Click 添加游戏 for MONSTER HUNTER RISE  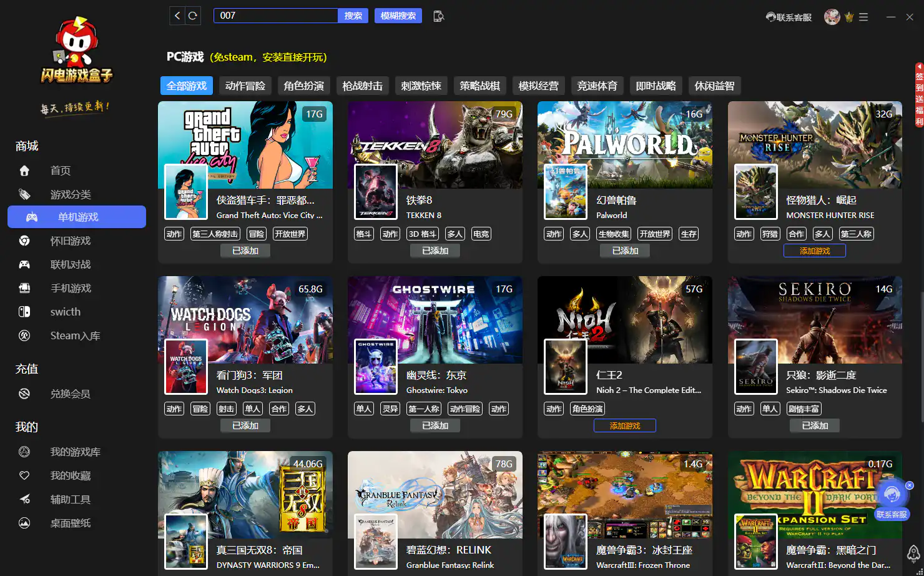click(815, 251)
